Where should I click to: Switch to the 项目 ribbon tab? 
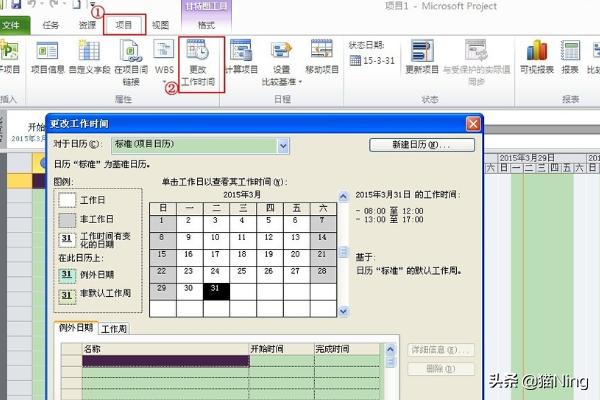point(124,22)
